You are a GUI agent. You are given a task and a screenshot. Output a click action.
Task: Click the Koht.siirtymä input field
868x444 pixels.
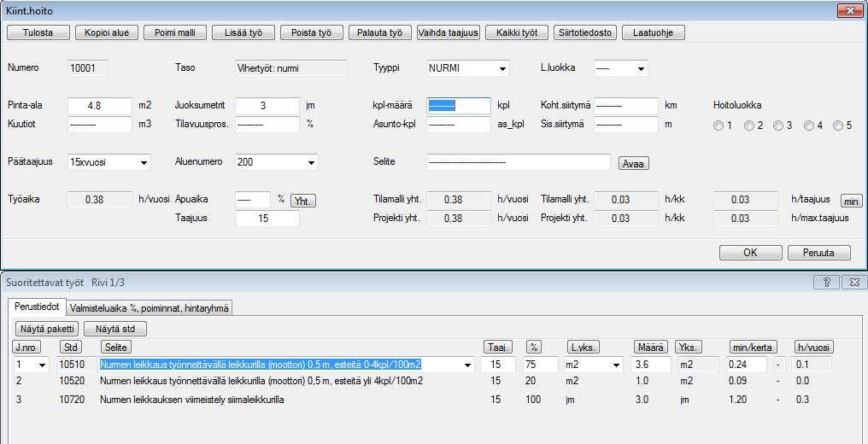tap(626, 106)
